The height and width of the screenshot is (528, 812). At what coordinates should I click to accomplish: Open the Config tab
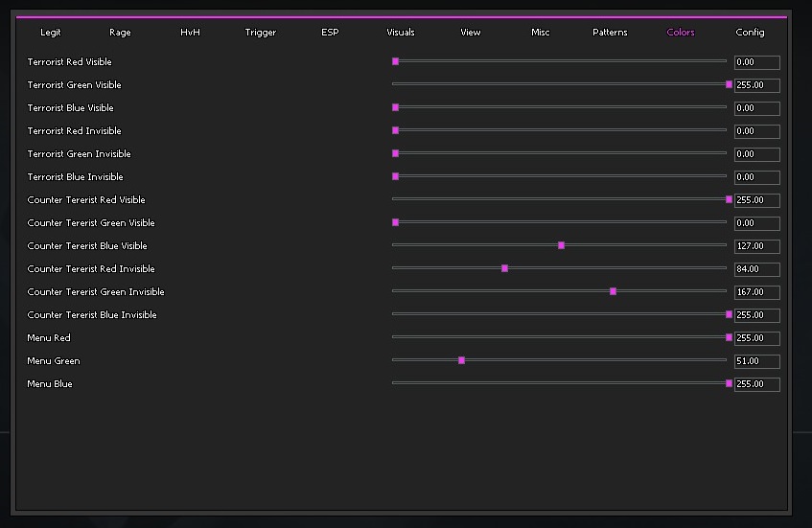[x=750, y=33]
